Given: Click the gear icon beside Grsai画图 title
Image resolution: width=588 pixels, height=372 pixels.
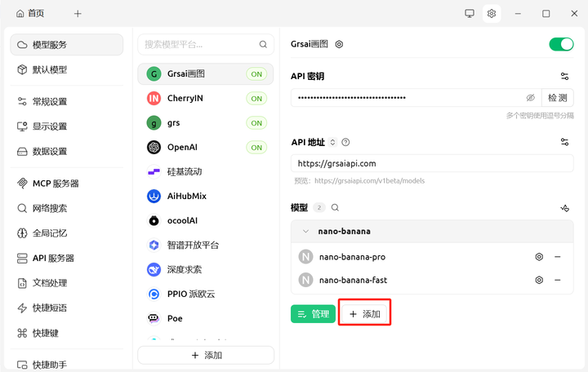Looking at the screenshot, I should (x=340, y=45).
